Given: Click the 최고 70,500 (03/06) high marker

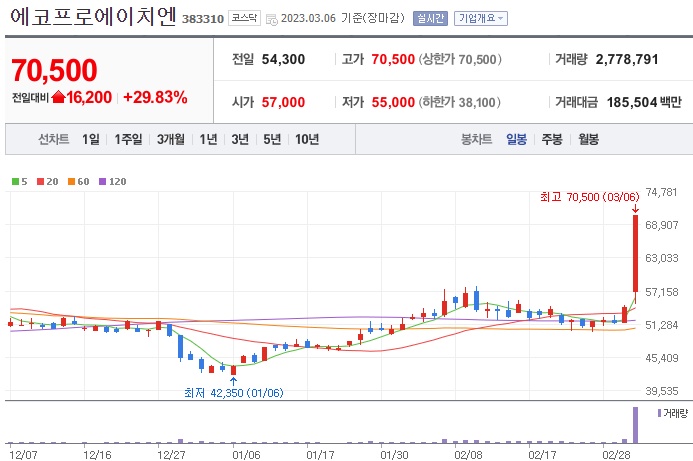Looking at the screenshot, I should [590, 197].
